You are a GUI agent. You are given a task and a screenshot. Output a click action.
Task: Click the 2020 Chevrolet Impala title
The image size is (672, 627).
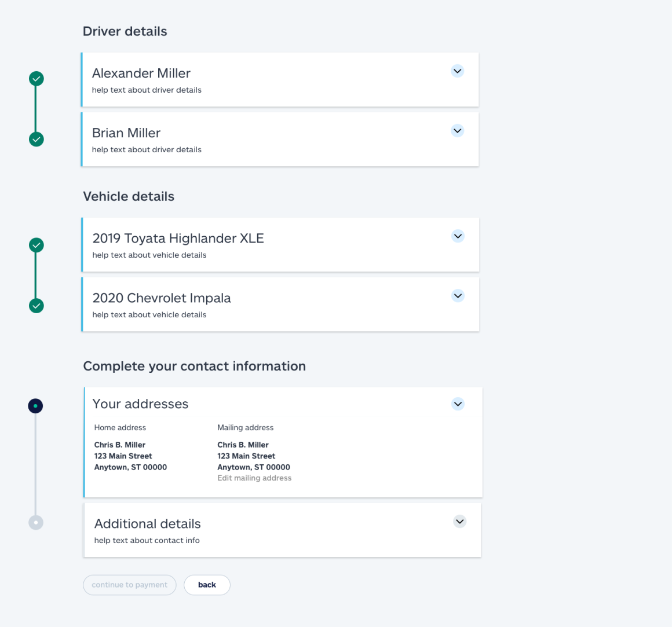pos(162,298)
